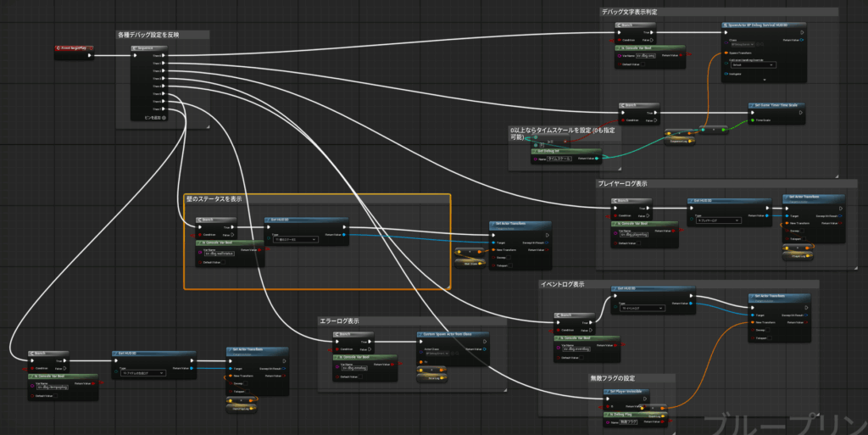Image resolution: width=868 pixels, height=435 pixels.
Task: Select the デバッグ文字表示判定 comment title
Action: pyautogui.click(x=630, y=12)
